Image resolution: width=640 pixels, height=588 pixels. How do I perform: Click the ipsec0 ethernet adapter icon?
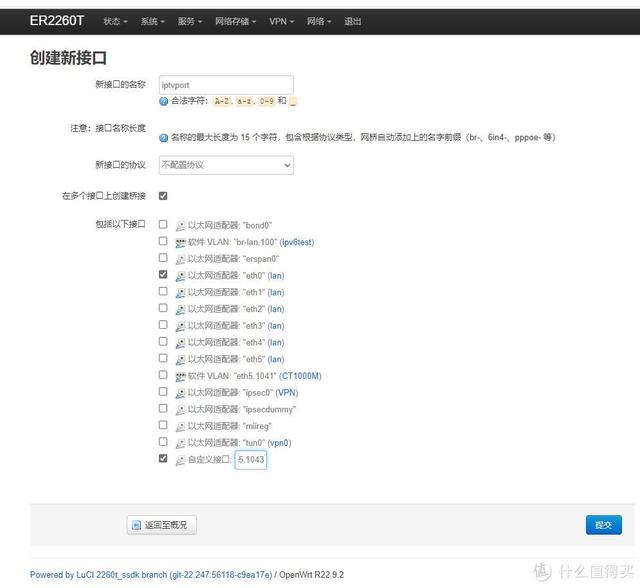[x=180, y=393]
